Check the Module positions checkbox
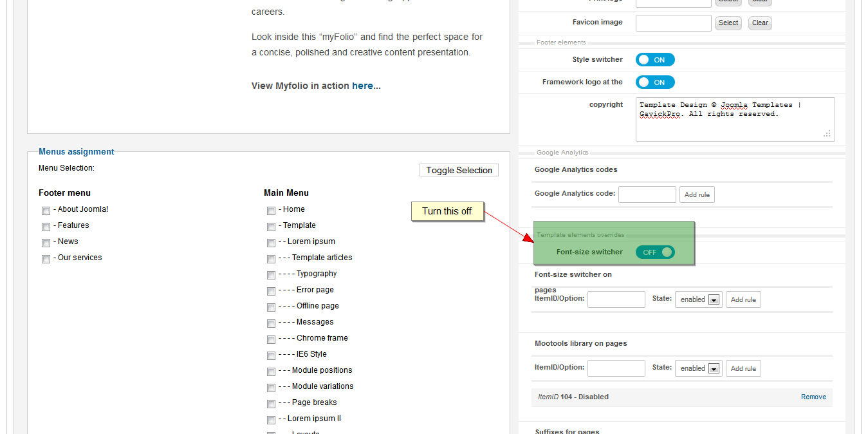Screen dimensions: 868x434 271,372
